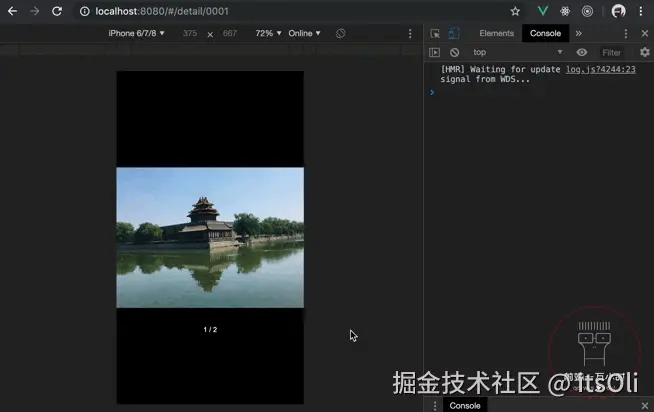654x412 pixels.
Task: Show more DevTools tabs with the chevron
Action: point(579,33)
